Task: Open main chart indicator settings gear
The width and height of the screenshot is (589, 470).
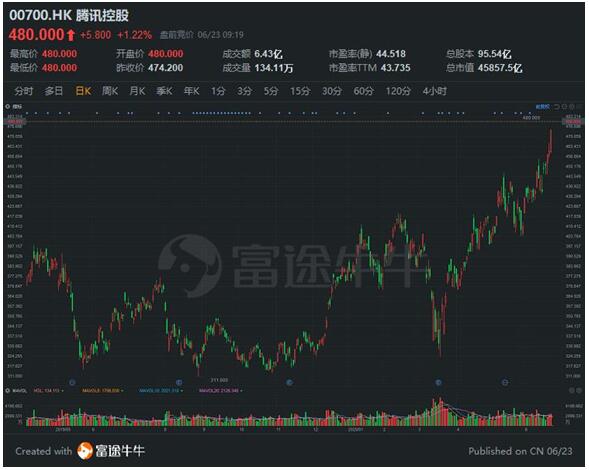Action: coord(8,107)
